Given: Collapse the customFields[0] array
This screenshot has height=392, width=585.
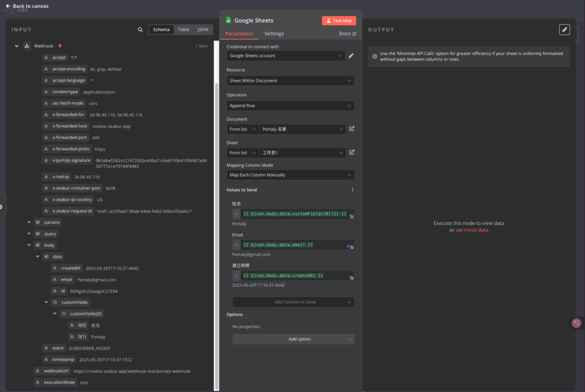Looking at the screenshot, I should [x=55, y=314].
